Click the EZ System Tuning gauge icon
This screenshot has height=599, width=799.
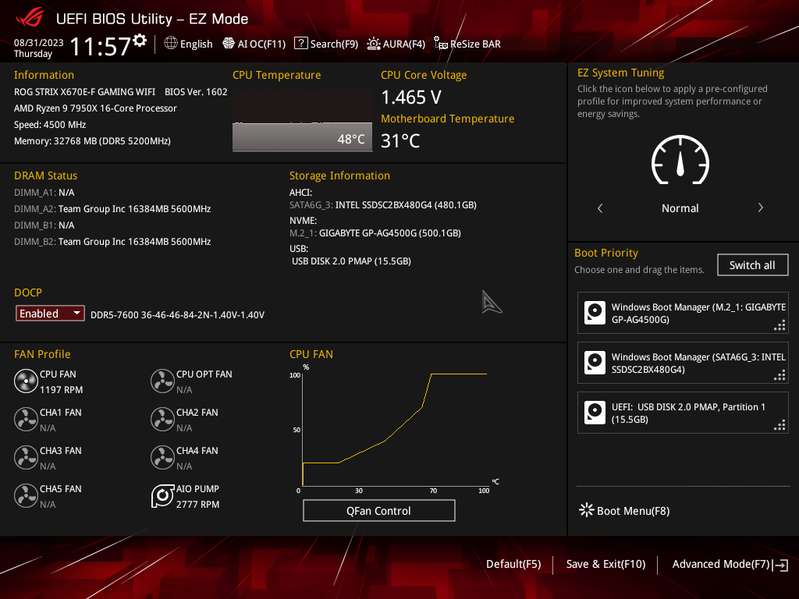[680, 160]
